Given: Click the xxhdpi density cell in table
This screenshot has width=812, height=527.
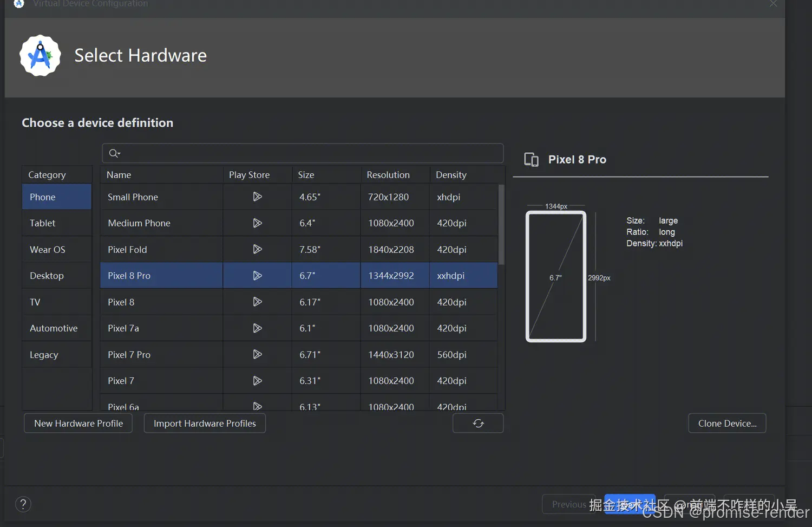Looking at the screenshot, I should [x=463, y=276].
